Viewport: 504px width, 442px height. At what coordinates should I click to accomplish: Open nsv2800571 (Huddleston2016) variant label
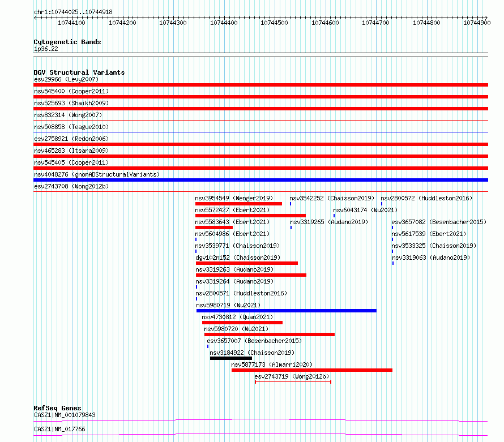click(241, 293)
